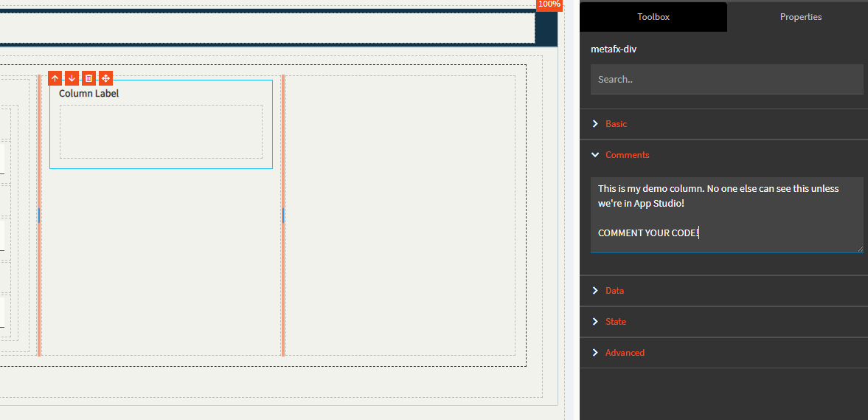
Task: Delete the column with the trash icon
Action: (88, 78)
